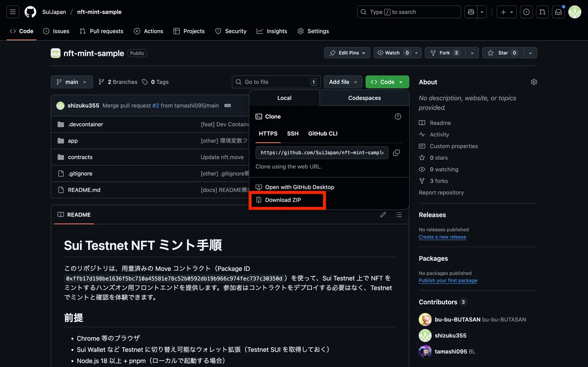This screenshot has height=367, width=588.
Task: Open the .gitignore file
Action: (80, 173)
